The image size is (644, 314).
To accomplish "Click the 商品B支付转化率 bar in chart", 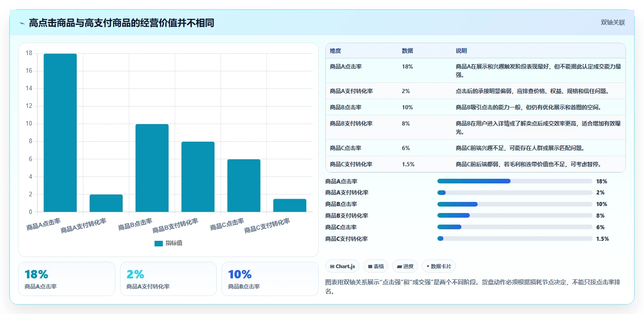I will tap(198, 177).
